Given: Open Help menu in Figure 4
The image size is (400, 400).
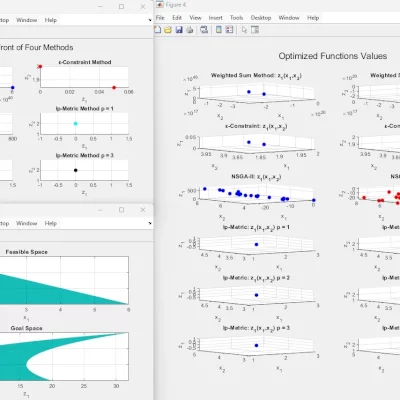Looking at the screenshot, I should click(313, 18).
